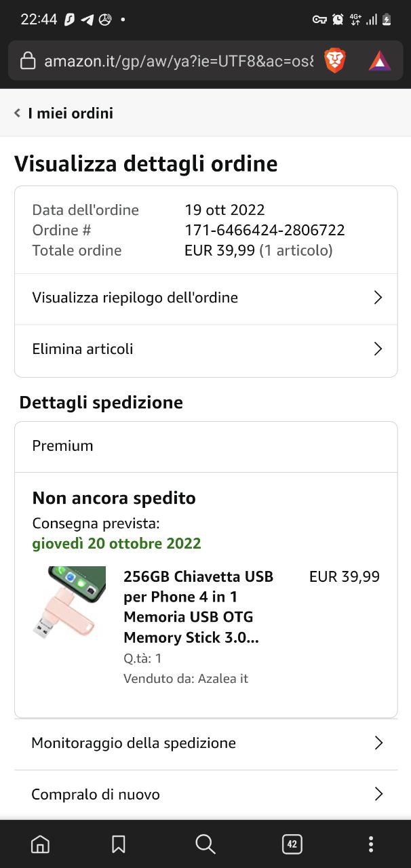Open the browser home button

(x=41, y=844)
